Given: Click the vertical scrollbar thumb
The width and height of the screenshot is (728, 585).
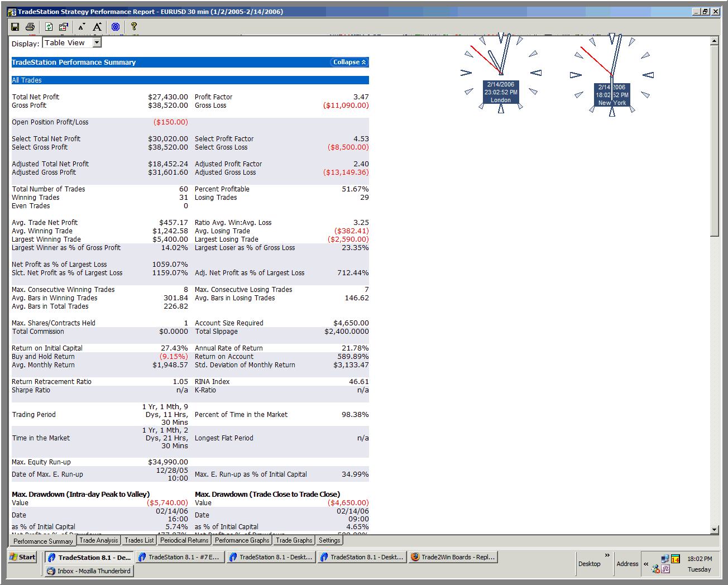Looking at the screenshot, I should [714, 141].
